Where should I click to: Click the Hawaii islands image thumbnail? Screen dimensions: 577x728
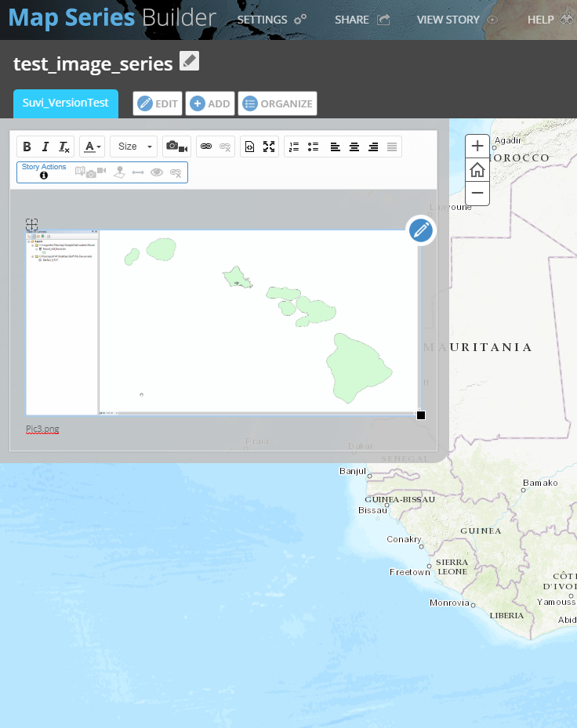(x=223, y=322)
